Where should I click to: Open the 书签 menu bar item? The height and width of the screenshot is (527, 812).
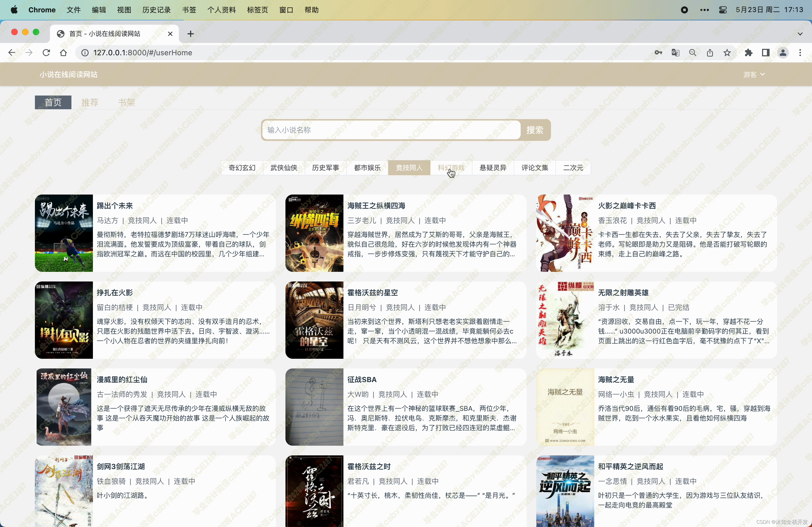click(189, 10)
